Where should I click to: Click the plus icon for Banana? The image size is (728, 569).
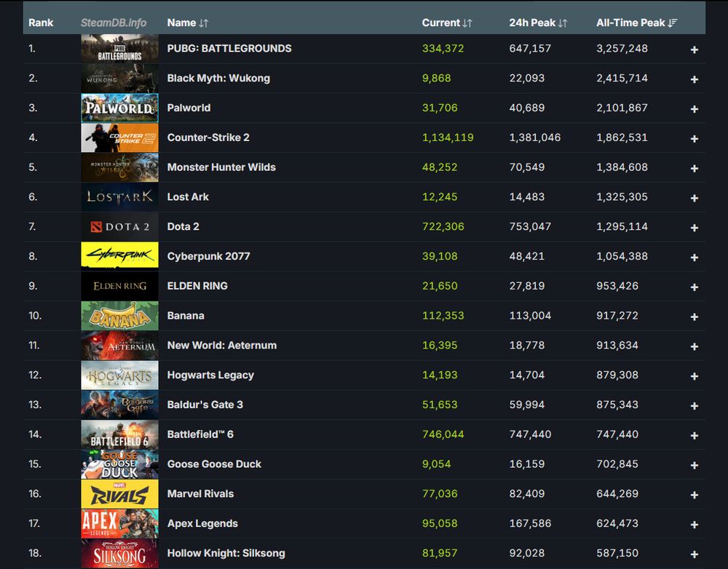click(694, 317)
